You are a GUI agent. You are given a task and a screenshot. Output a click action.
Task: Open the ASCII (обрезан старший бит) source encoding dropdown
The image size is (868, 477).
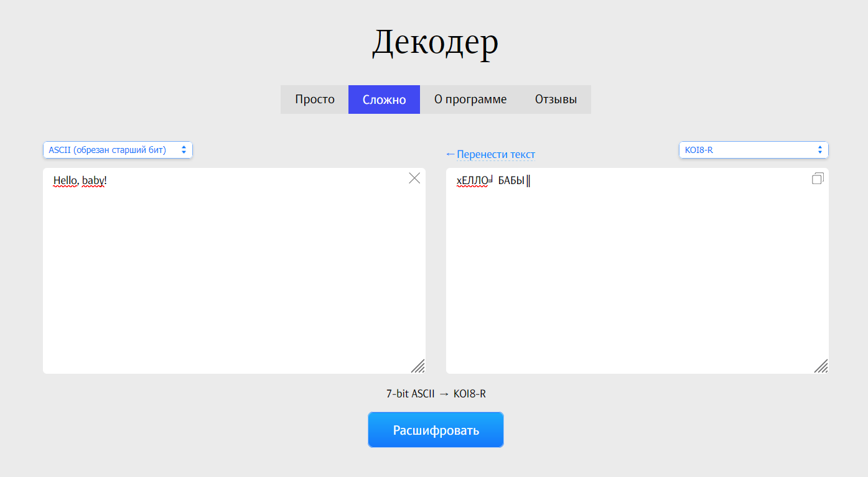coord(118,150)
